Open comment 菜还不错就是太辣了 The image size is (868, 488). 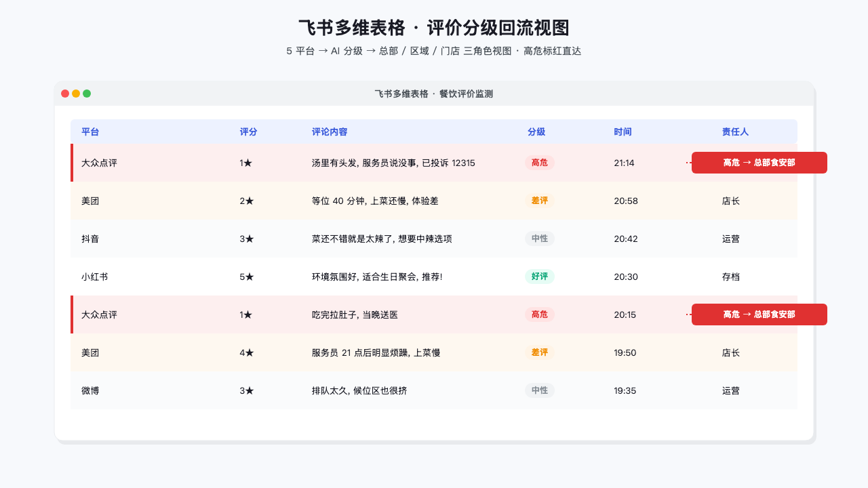pos(382,239)
